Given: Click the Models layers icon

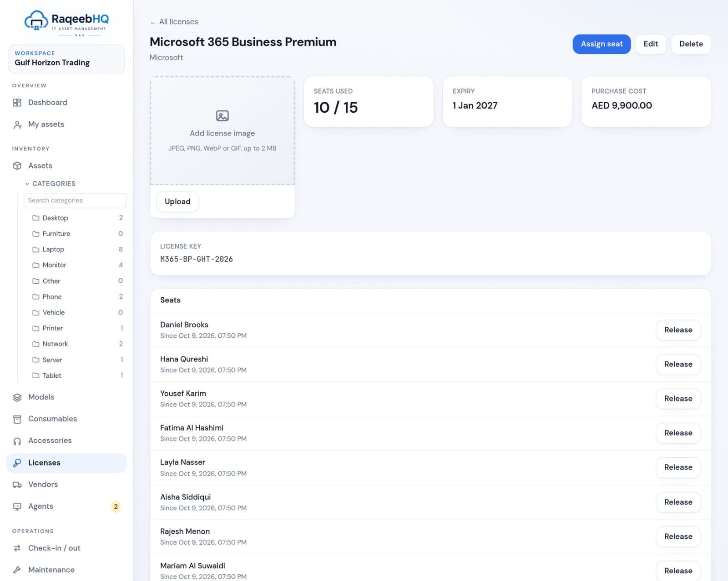Looking at the screenshot, I should point(17,397).
